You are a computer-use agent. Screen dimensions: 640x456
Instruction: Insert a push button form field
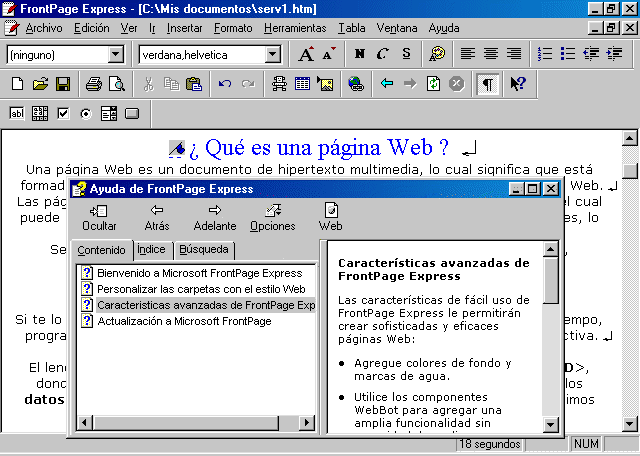(132, 113)
